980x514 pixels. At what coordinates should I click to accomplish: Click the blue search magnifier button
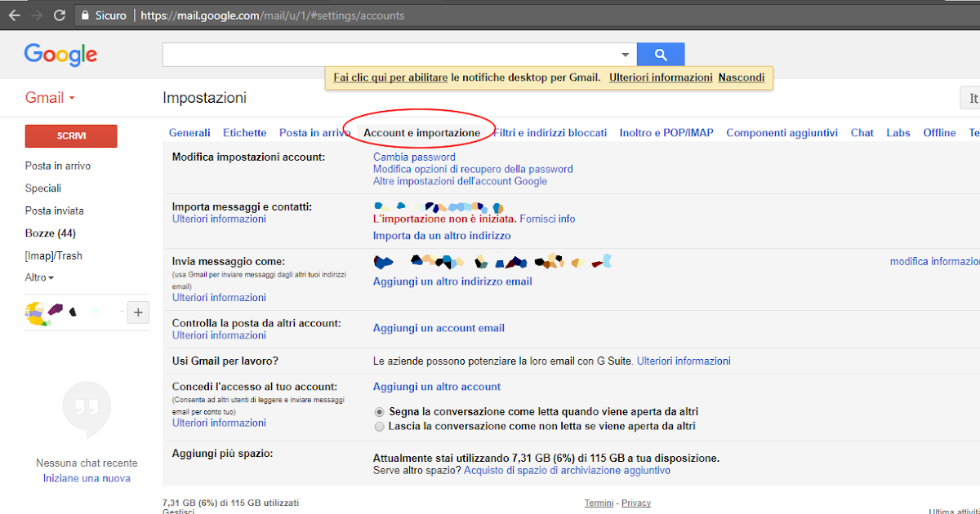pyautogui.click(x=661, y=55)
